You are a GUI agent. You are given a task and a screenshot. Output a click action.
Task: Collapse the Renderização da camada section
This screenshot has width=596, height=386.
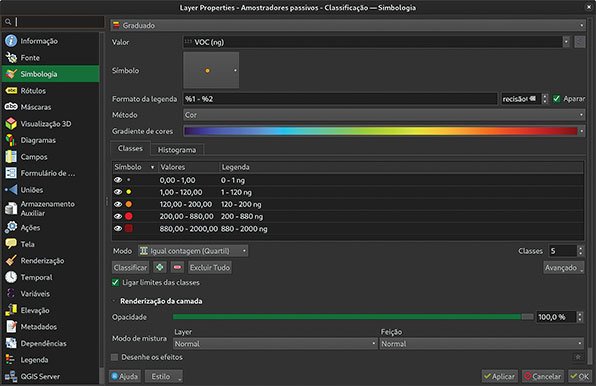(114, 301)
